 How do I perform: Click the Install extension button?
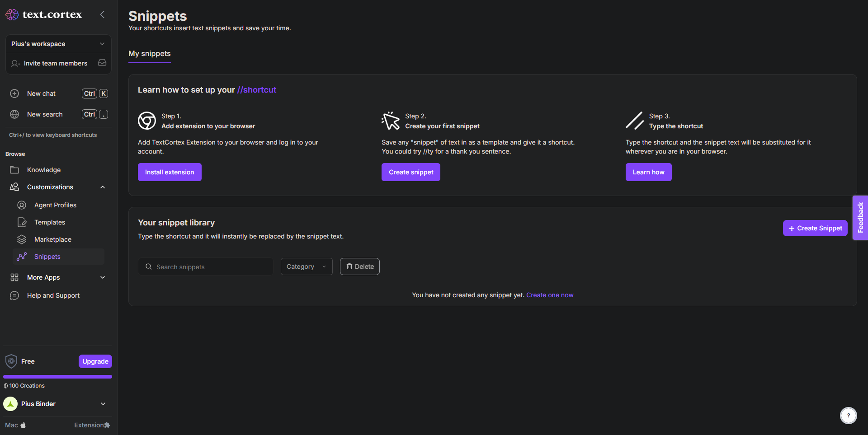point(169,172)
